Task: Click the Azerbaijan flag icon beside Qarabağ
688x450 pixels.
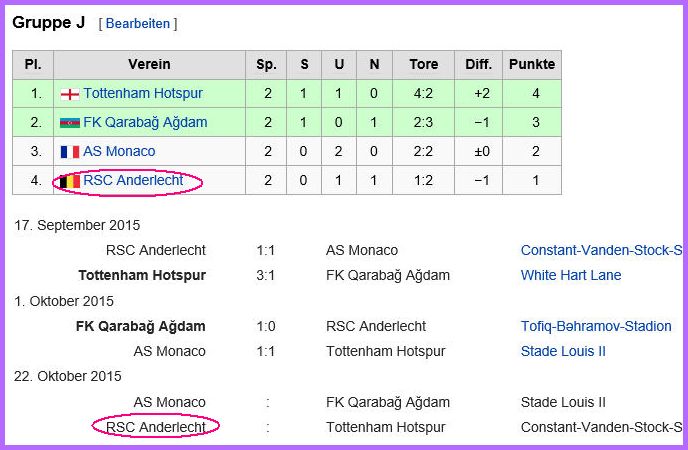Action: click(x=70, y=123)
